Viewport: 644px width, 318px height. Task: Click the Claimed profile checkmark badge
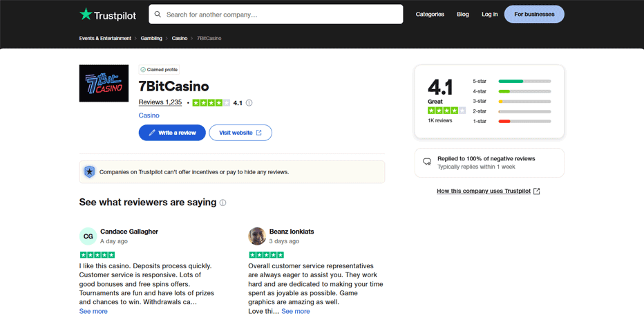coord(159,69)
